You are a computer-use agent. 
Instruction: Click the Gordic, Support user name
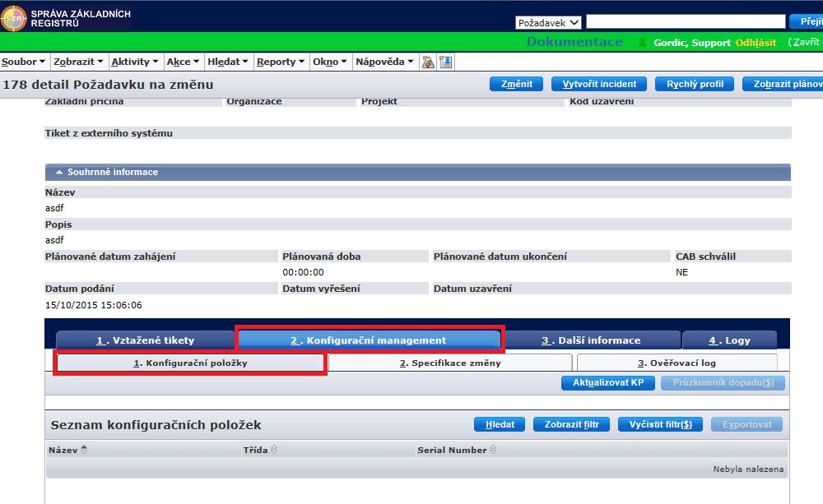pyautogui.click(x=692, y=43)
